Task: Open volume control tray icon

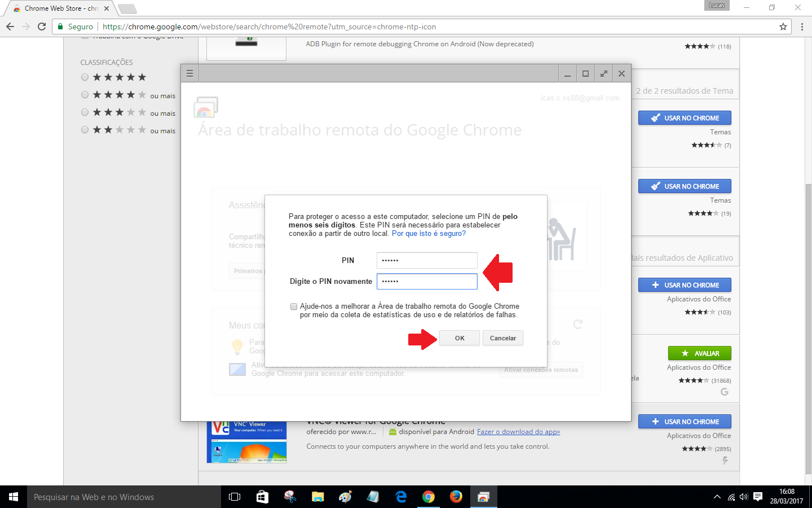Action: click(744, 497)
